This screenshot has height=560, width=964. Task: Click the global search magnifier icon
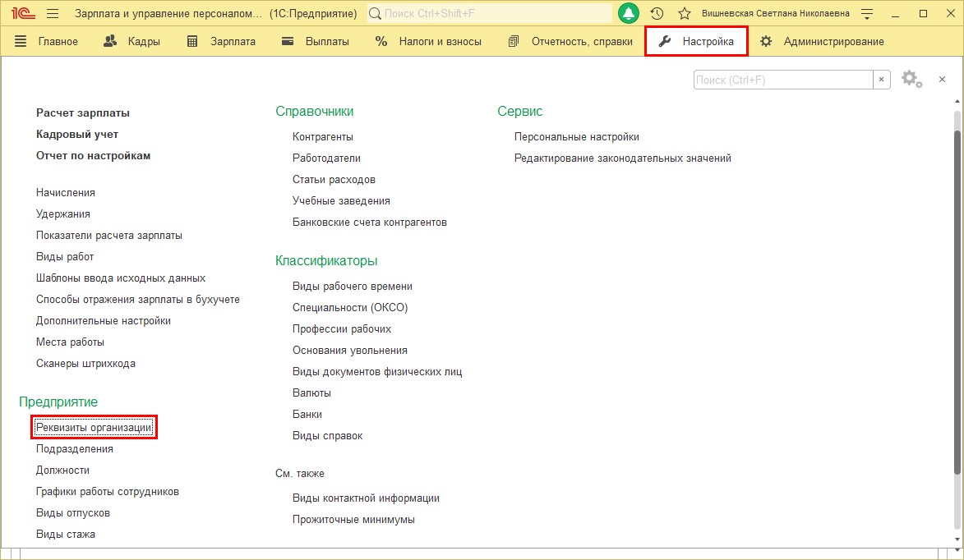pyautogui.click(x=375, y=13)
